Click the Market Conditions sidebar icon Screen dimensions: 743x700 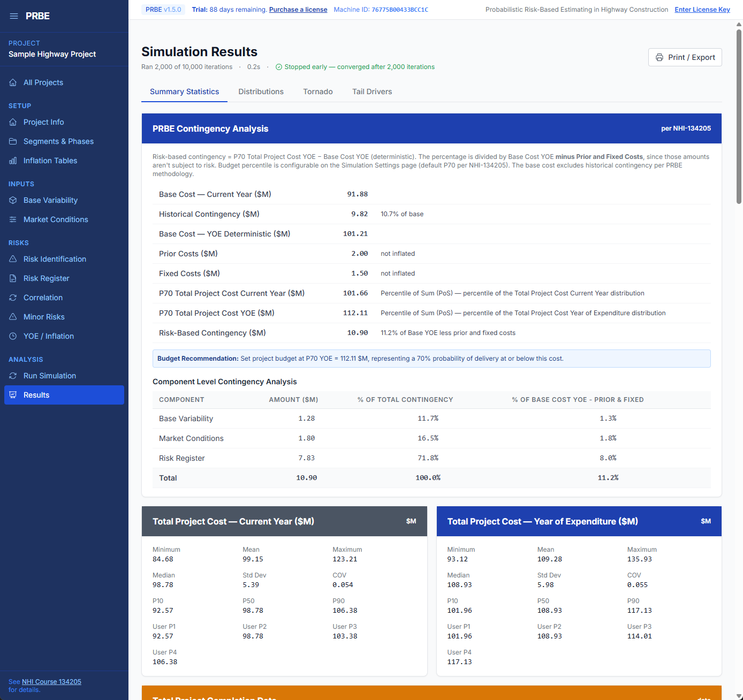13,219
